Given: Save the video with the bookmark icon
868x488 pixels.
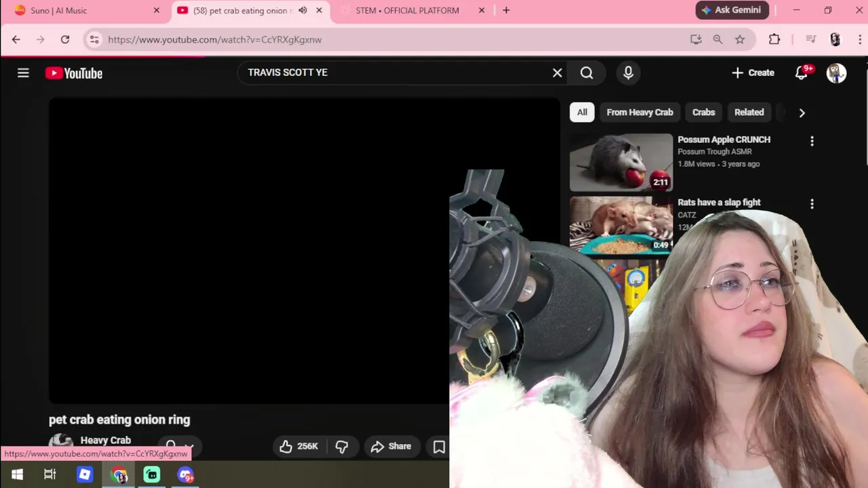Looking at the screenshot, I should (439, 446).
